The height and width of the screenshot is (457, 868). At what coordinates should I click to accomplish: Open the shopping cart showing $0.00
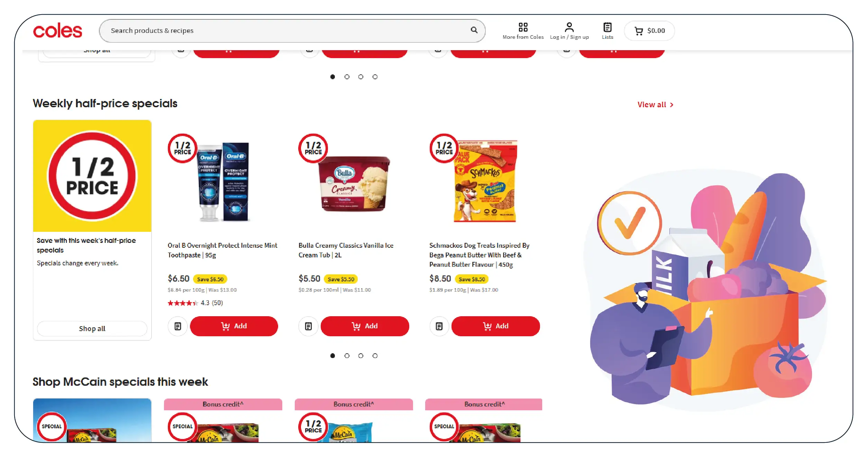pyautogui.click(x=649, y=31)
